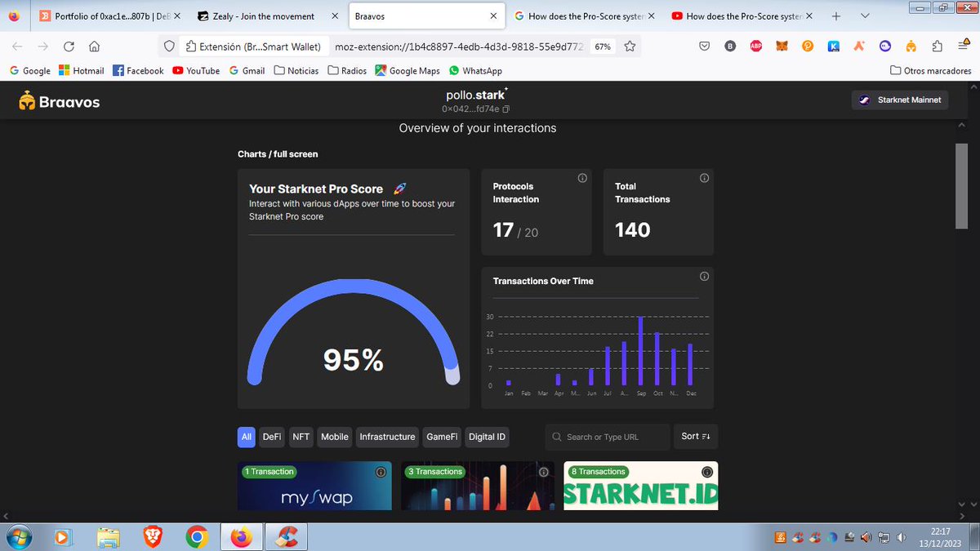
Task: View info icon on Total Transactions card
Action: point(704,178)
